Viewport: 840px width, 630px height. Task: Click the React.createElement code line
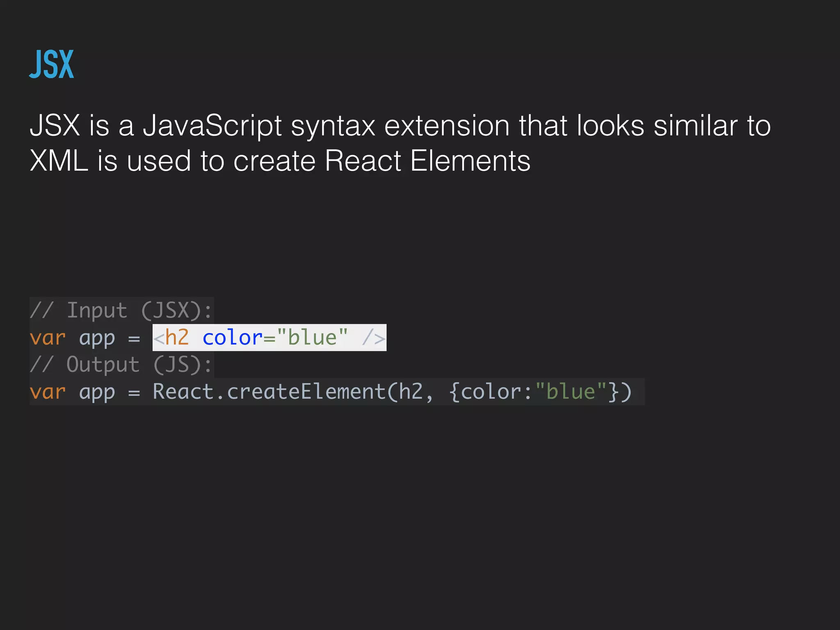click(x=331, y=392)
